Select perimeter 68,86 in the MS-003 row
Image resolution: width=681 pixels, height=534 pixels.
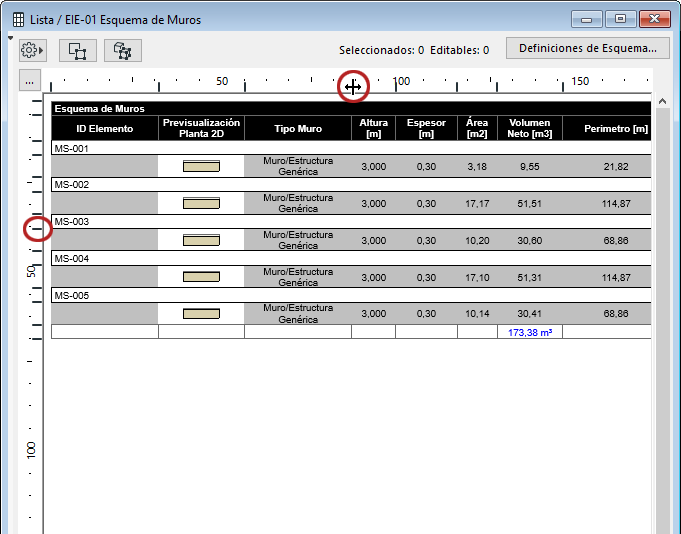[616, 240]
